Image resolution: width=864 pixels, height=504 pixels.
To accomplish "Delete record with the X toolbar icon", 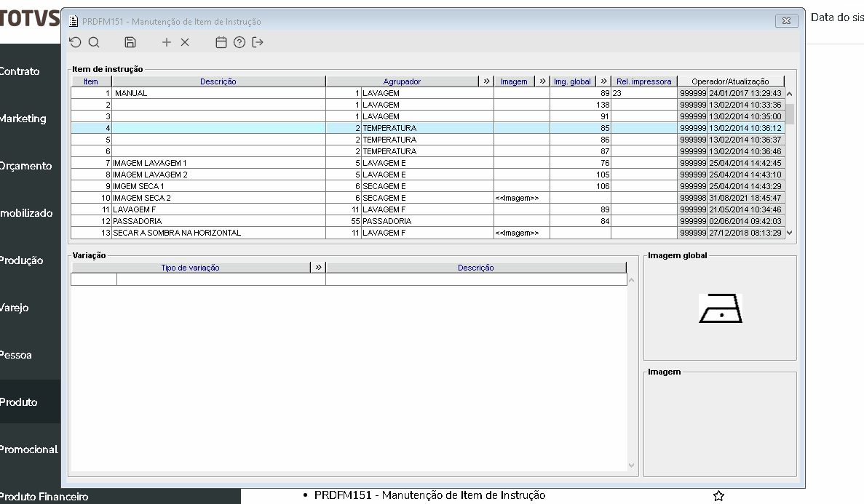I will tap(185, 42).
